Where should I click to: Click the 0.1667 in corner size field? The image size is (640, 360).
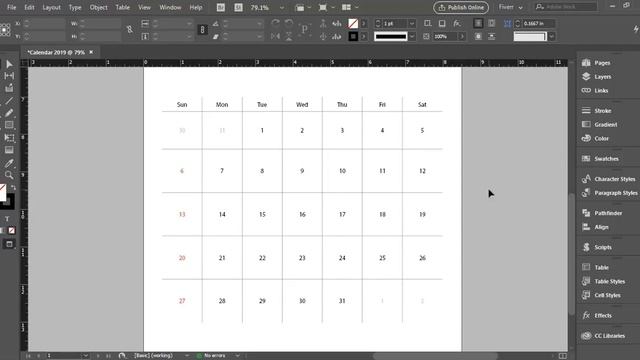point(538,23)
